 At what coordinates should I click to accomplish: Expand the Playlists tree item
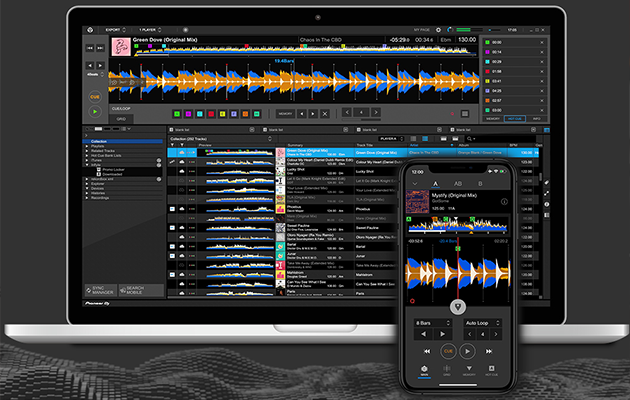pos(87,147)
